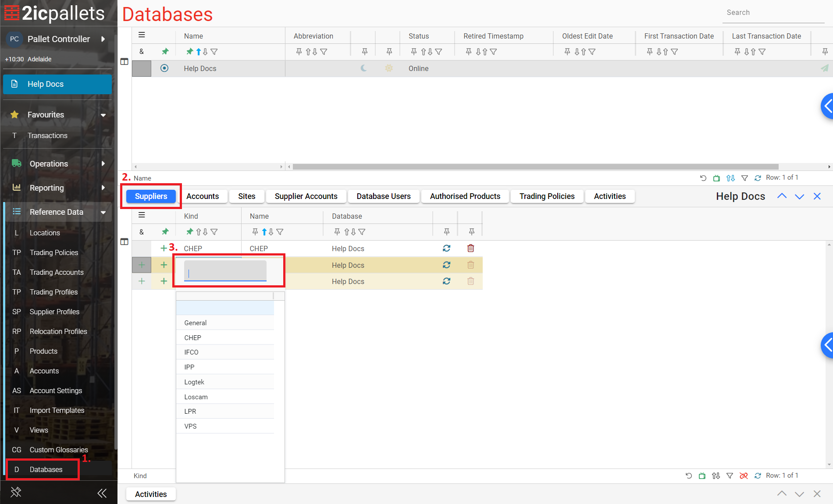Image resolution: width=833 pixels, height=504 pixels.
Task: Open the Authorised Products tab
Action: point(465,196)
